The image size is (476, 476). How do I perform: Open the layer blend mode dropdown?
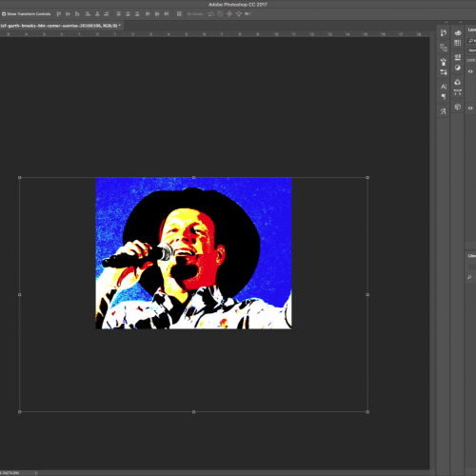[x=471, y=50]
